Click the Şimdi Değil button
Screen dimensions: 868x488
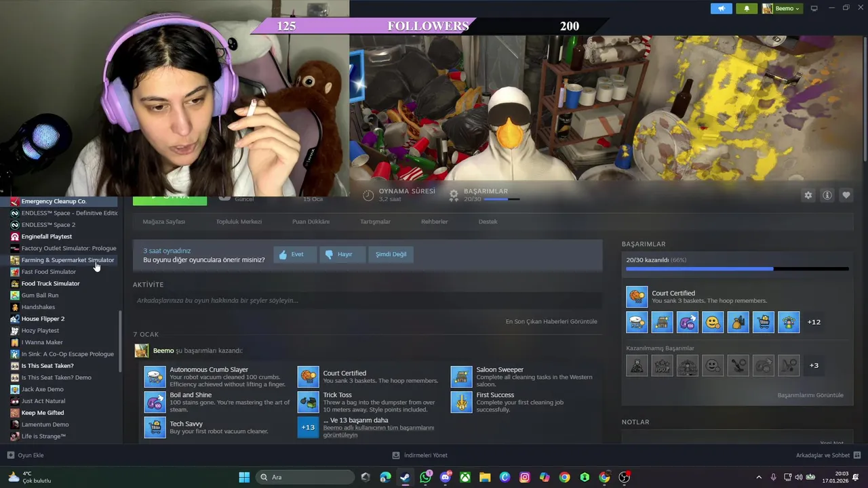391,254
